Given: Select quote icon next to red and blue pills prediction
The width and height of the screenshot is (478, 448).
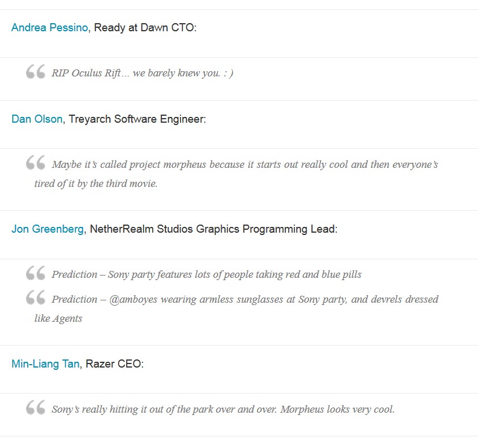Looking at the screenshot, I should [35, 273].
